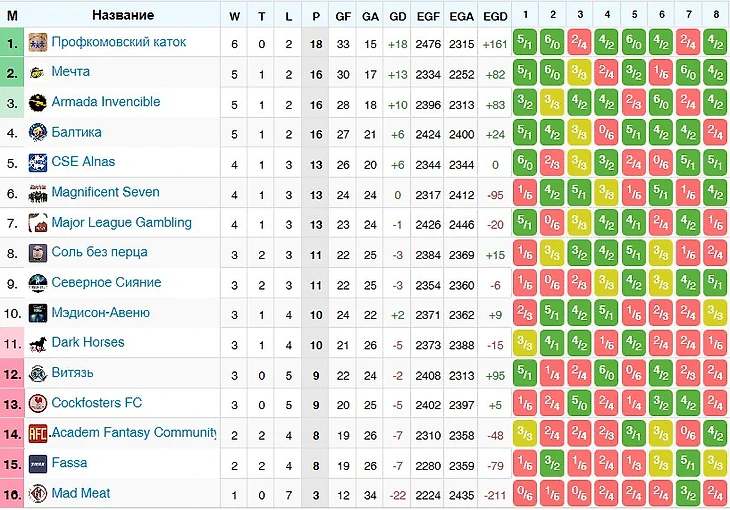Open the Major League Gambling team page
This screenshot has width=730, height=510.
[121, 222]
